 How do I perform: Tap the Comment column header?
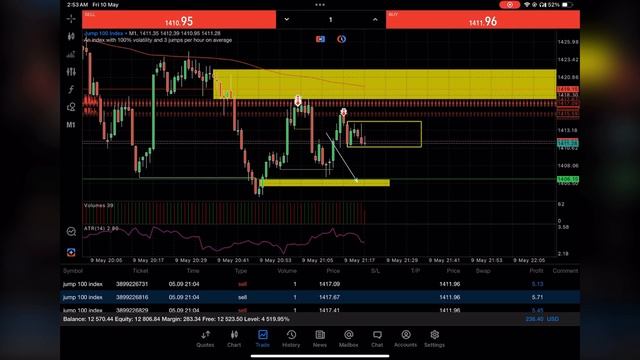pos(565,271)
